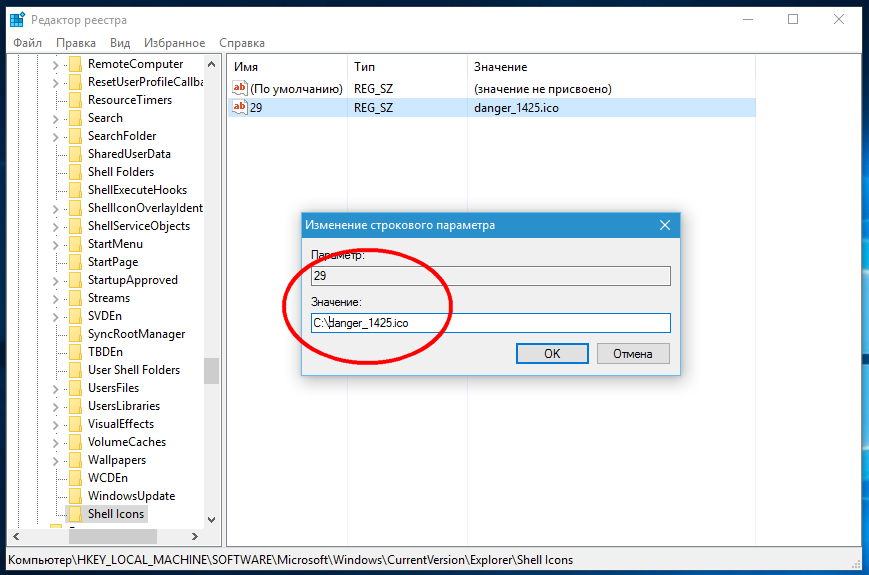This screenshot has height=575, width=869.
Task: Close the string parameter dialog
Action: (x=665, y=225)
